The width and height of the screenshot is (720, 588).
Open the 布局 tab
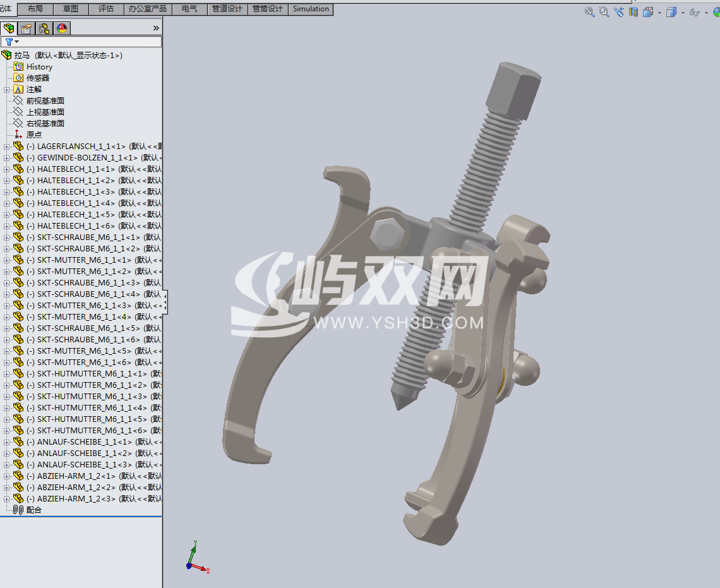[35, 9]
